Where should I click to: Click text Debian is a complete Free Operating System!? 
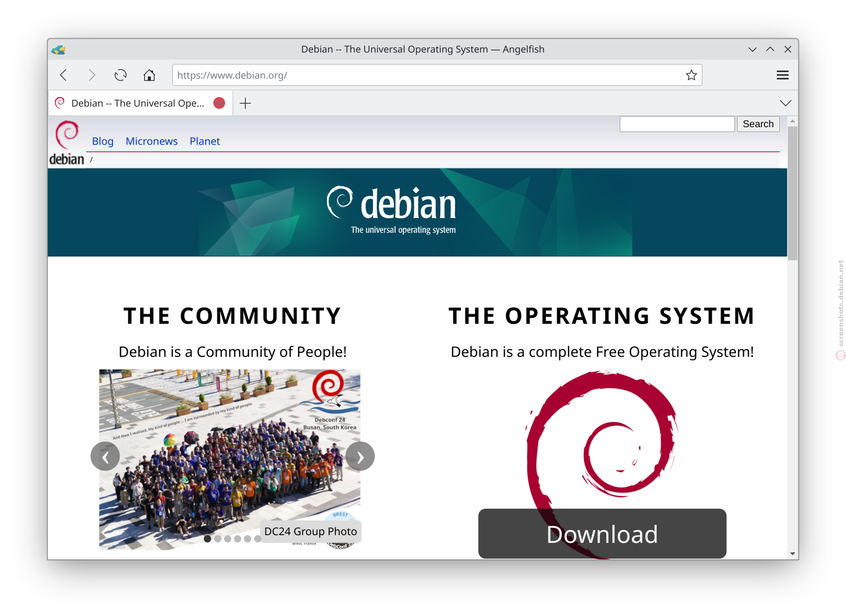(x=602, y=352)
